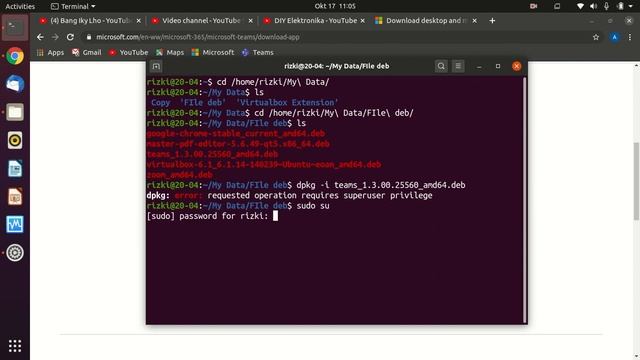Open LibreOffice Writer in the dock
640x360 pixels.
[x=15, y=169]
